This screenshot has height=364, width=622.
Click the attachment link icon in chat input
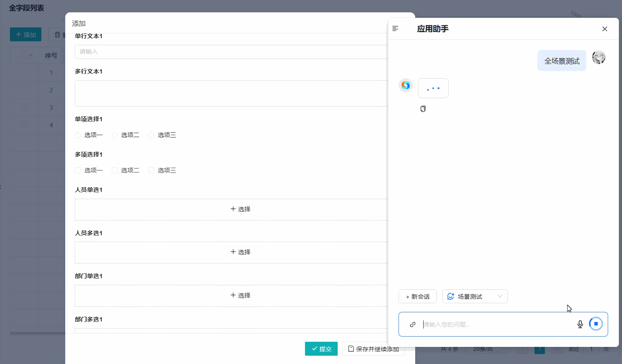coord(412,324)
